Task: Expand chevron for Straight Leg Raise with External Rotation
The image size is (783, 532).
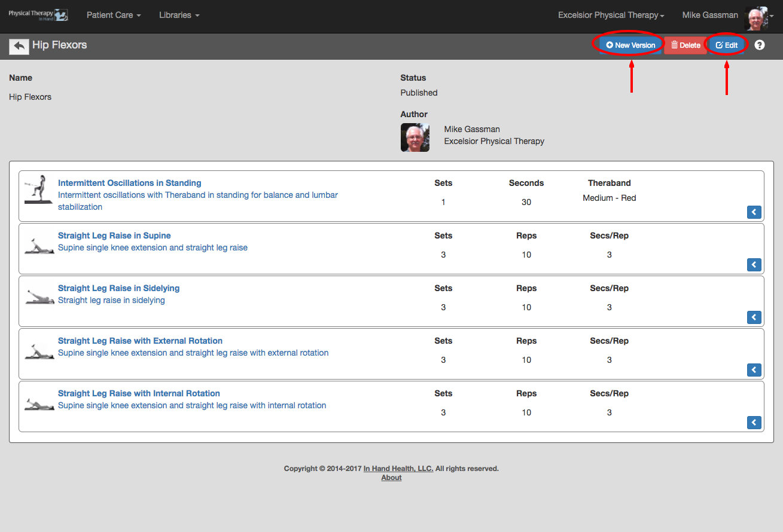Action: coord(754,370)
